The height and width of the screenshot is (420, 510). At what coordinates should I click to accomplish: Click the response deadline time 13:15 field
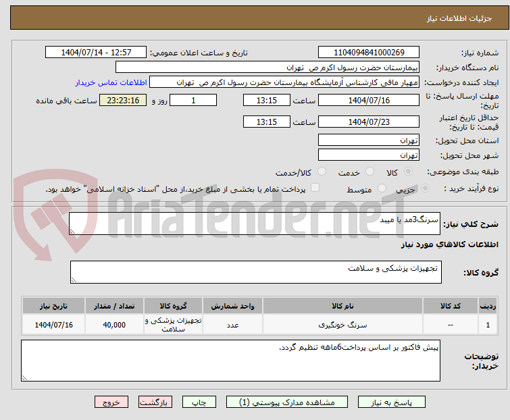[266, 100]
